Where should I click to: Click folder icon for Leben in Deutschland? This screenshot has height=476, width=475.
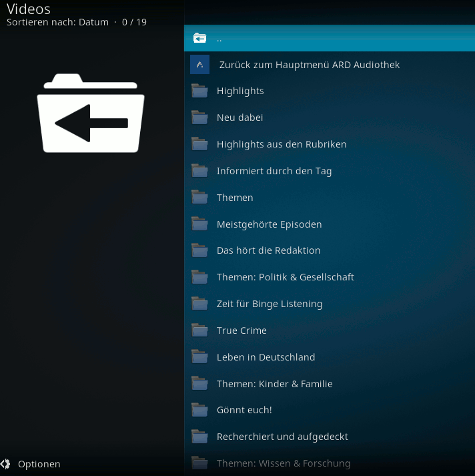[x=199, y=357]
